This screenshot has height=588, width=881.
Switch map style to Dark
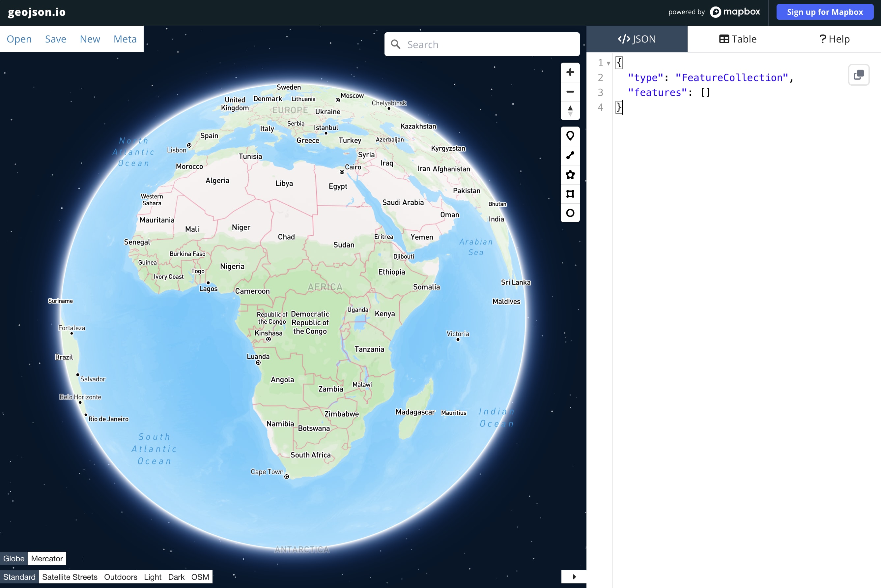tap(176, 577)
